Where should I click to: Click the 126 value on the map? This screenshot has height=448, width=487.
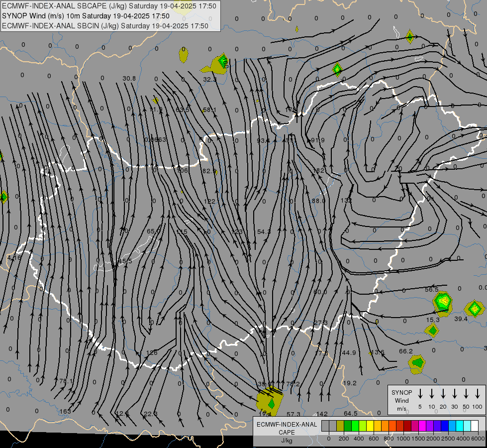click(152, 353)
